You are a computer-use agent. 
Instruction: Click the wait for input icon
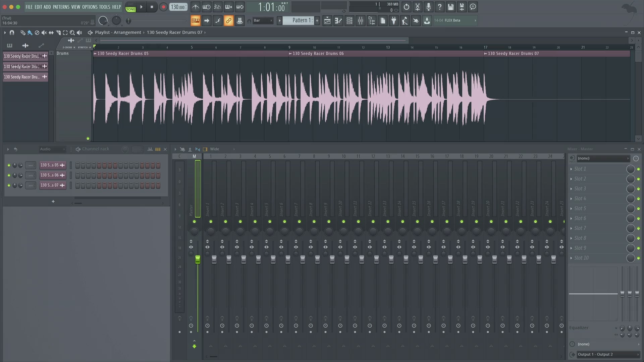click(x=206, y=7)
